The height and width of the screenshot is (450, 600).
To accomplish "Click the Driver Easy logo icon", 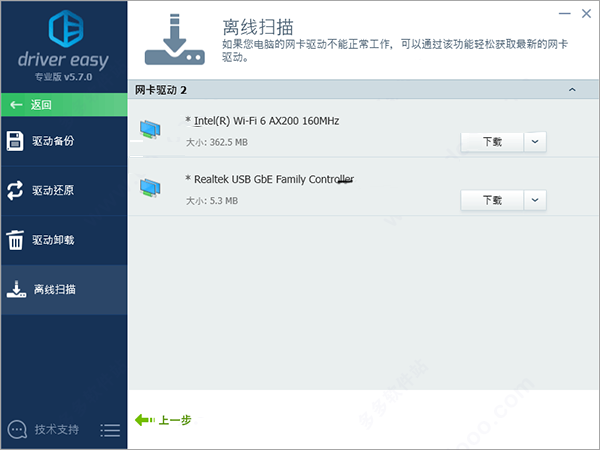I will click(66, 28).
